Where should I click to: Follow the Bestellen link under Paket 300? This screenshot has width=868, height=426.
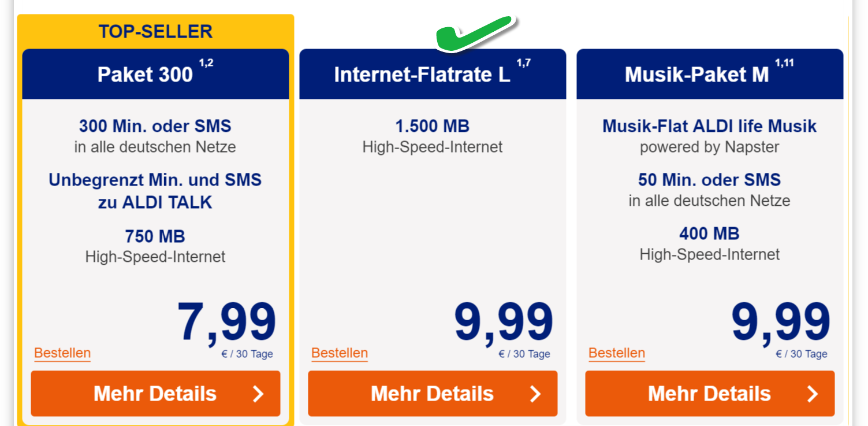click(x=62, y=353)
